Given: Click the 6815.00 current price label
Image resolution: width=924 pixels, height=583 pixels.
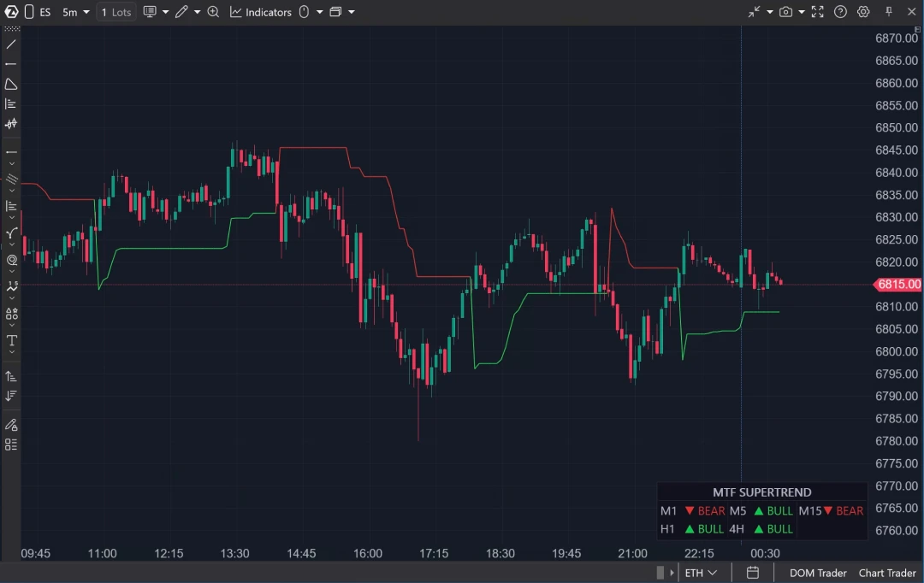Looking at the screenshot, I should (x=897, y=285).
